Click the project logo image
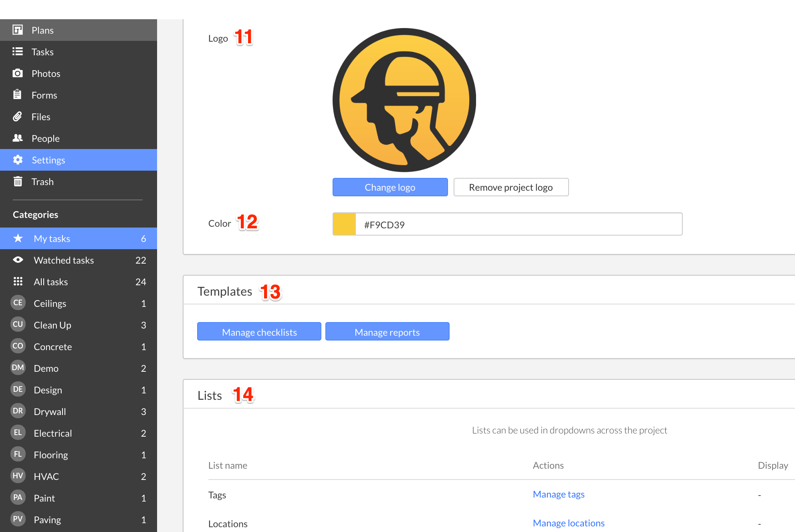 point(404,100)
